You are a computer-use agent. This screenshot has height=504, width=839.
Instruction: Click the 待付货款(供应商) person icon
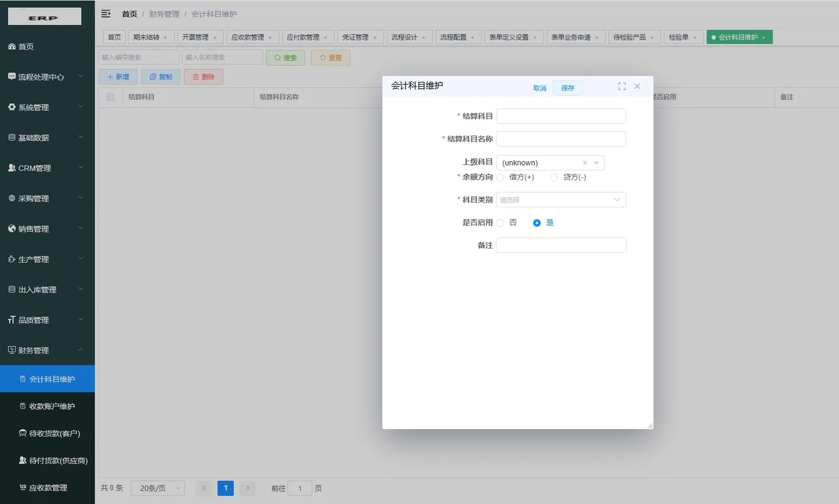coord(23,460)
